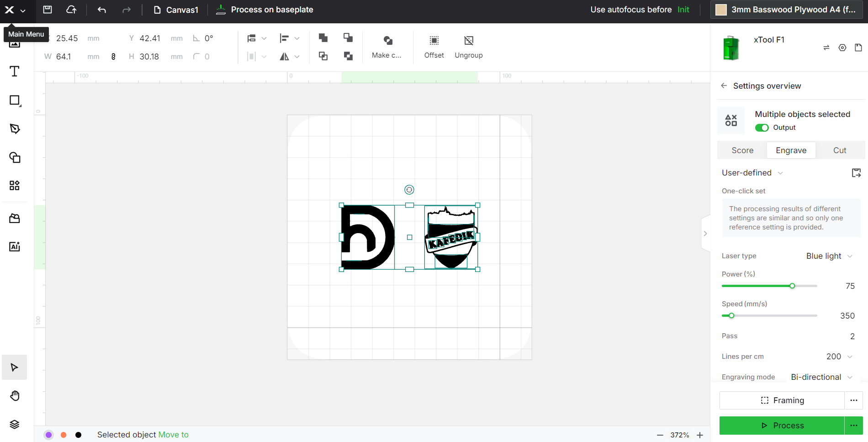Screen dimensions: 868x442
Task: Select the Hand pan tool
Action: tap(15, 396)
